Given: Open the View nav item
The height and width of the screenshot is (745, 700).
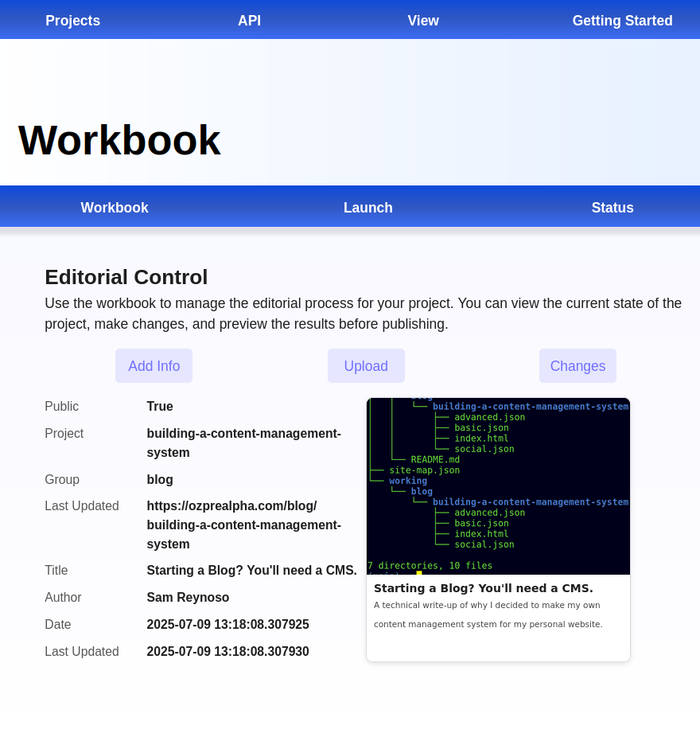Looking at the screenshot, I should pos(423,21).
